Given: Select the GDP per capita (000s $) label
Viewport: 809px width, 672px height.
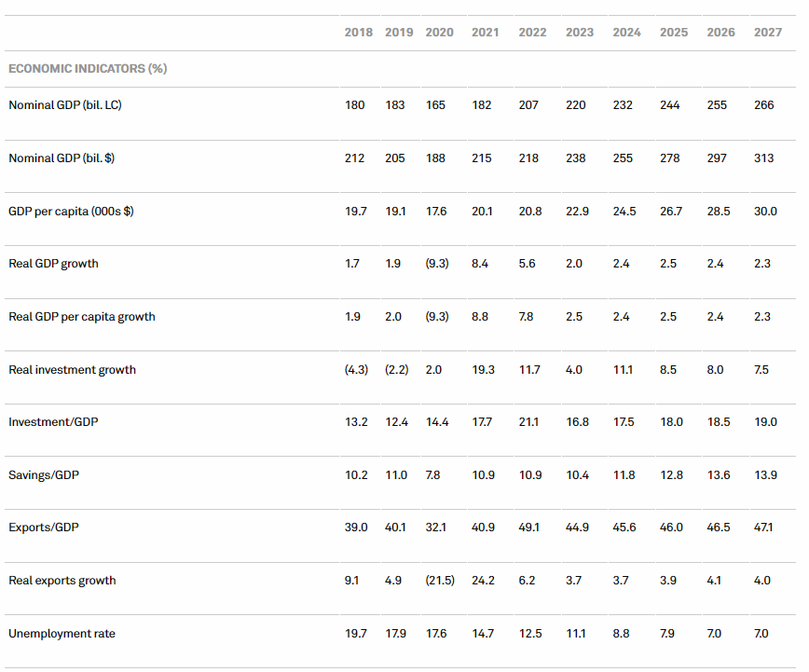Looking at the screenshot, I should tap(71, 212).
